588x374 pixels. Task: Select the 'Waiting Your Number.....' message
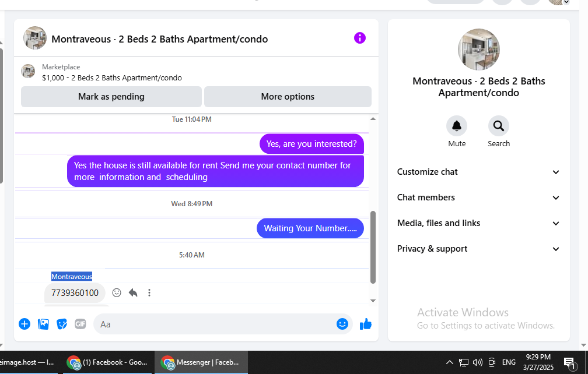point(310,228)
